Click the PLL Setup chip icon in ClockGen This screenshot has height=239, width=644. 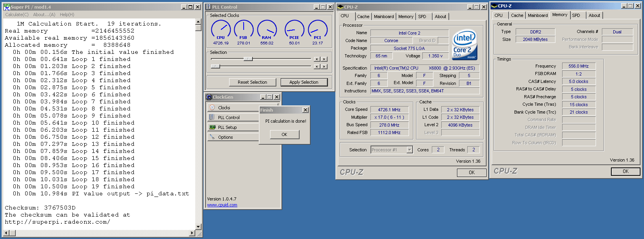pos(212,127)
